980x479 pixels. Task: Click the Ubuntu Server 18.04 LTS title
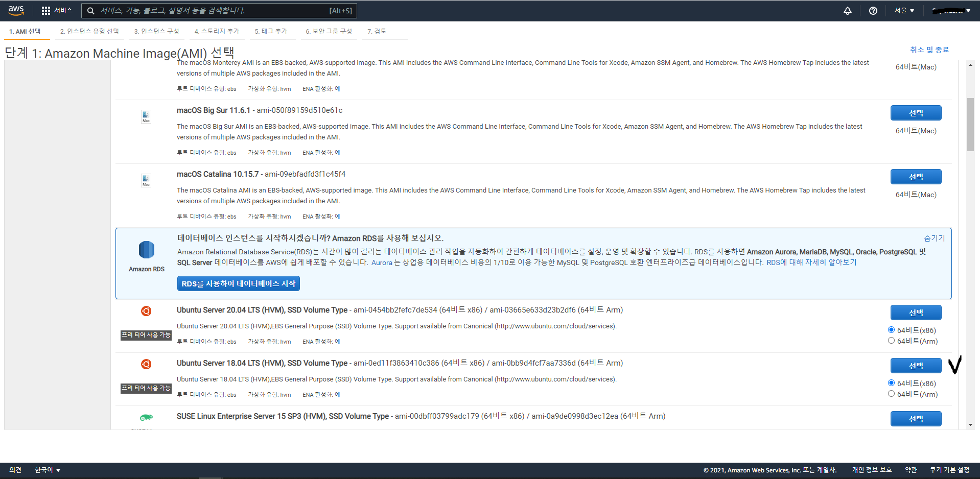(262, 363)
